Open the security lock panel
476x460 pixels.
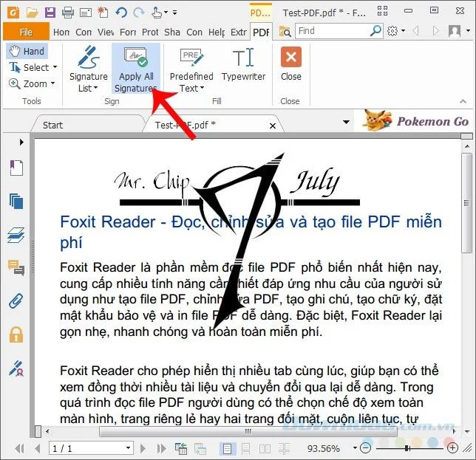[16, 334]
